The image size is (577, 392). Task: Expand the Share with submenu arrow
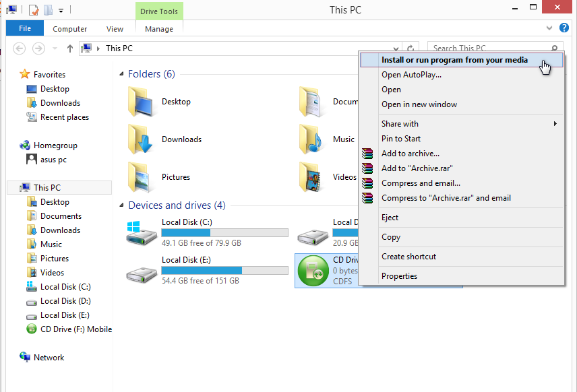555,124
